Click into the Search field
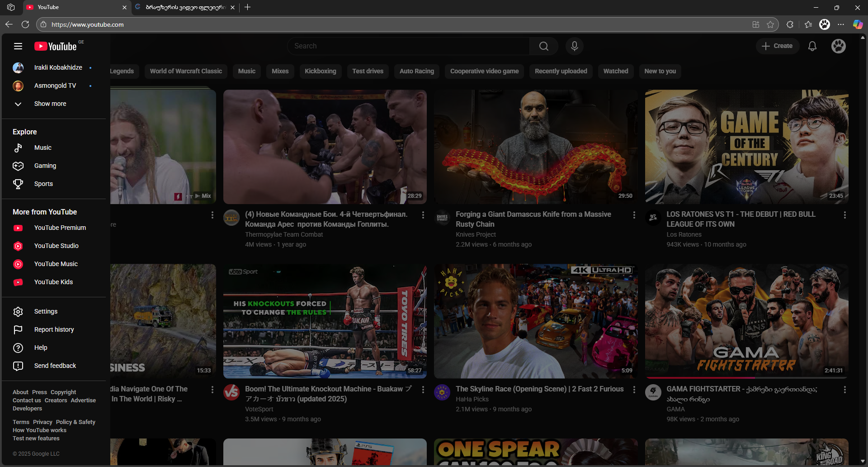The width and height of the screenshot is (868, 467). click(407, 46)
